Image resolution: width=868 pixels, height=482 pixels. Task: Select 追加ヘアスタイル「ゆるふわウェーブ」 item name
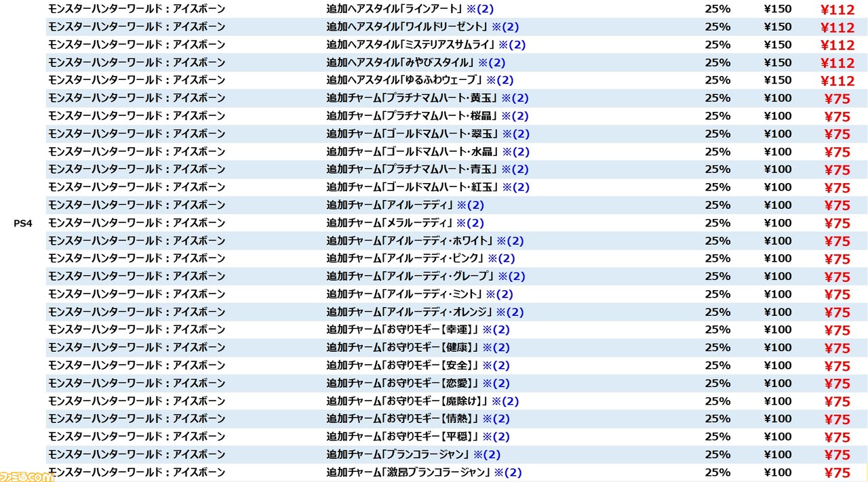406,80
